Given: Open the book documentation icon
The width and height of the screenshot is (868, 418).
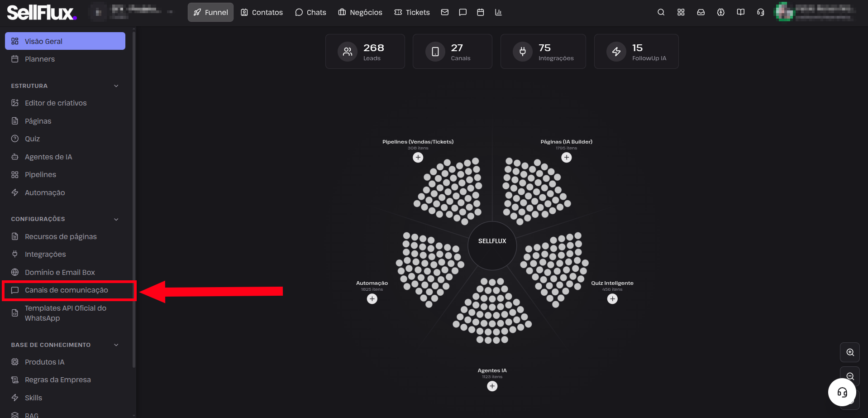Looking at the screenshot, I should pyautogui.click(x=741, y=12).
